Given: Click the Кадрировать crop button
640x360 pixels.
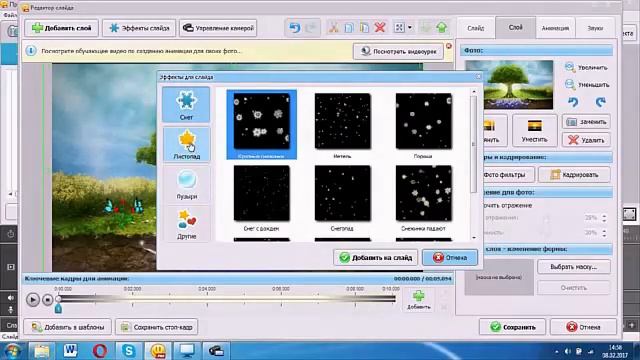Looking at the screenshot, I should point(574,175).
